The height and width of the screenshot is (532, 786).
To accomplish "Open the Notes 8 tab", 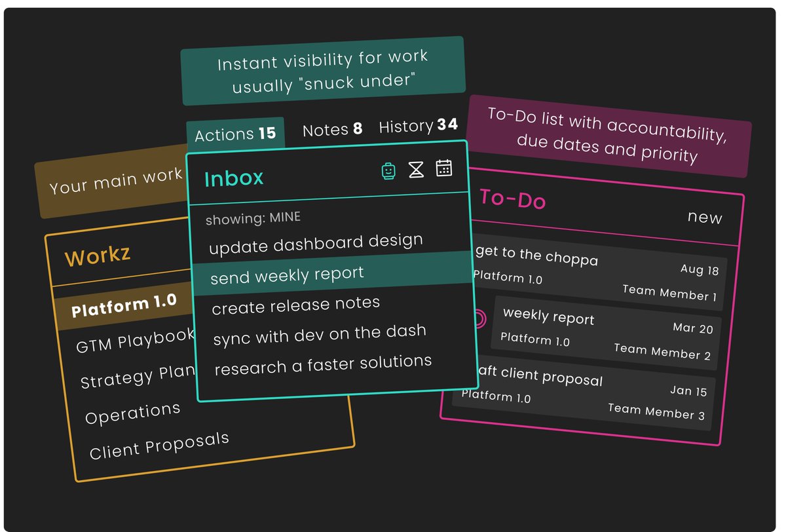I will [x=332, y=130].
